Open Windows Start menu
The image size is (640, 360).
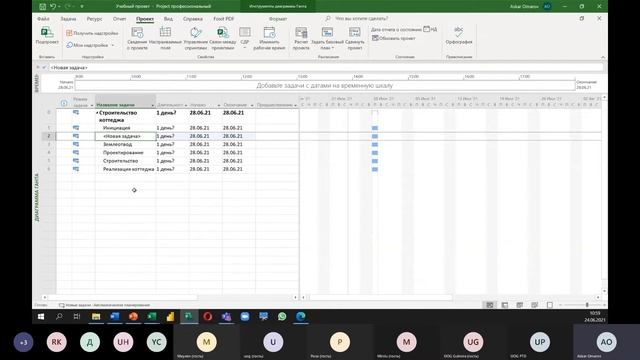[x=41, y=316]
